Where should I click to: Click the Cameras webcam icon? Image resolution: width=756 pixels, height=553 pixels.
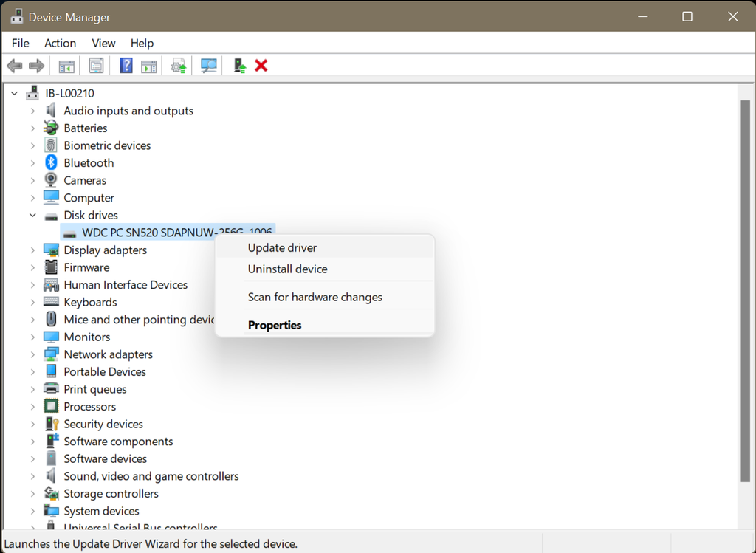pos(51,180)
